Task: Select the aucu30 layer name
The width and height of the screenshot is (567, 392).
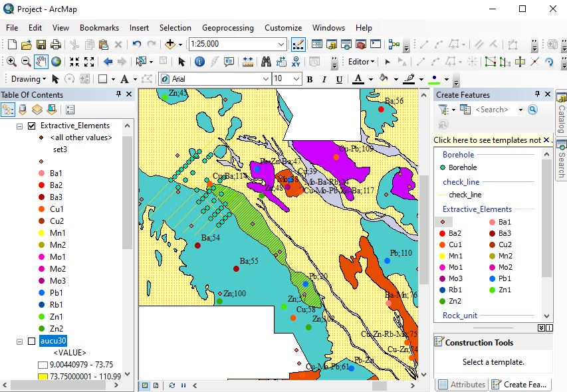Action: tap(53, 341)
